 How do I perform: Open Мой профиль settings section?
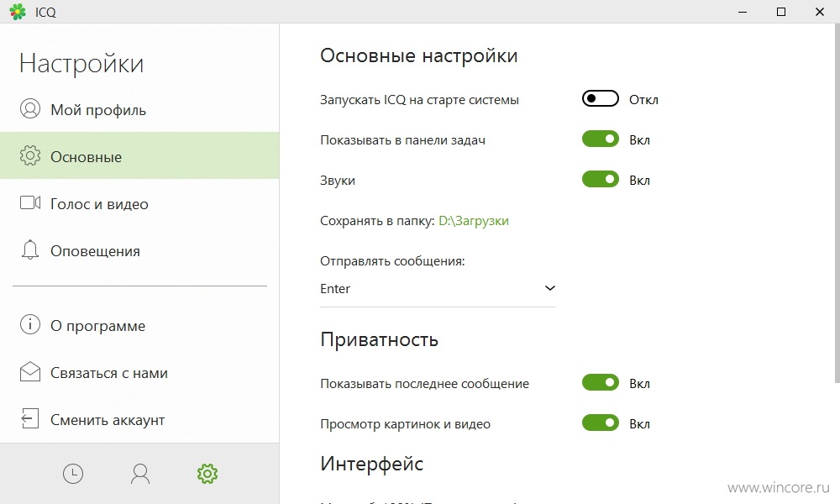[139, 109]
